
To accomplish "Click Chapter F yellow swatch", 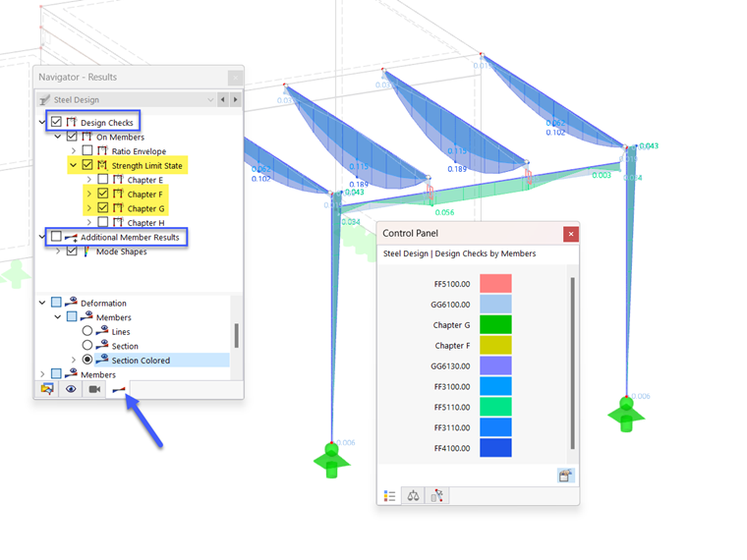I will tap(495, 345).
